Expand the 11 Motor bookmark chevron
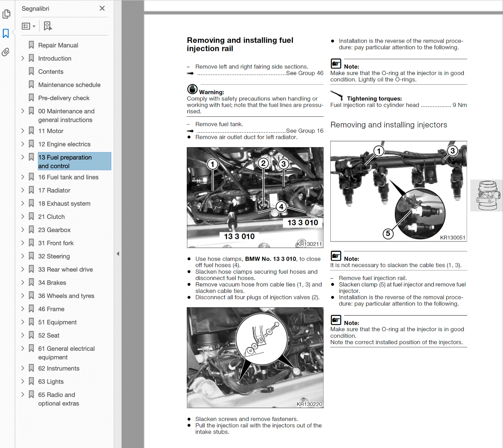Screen dimensions: 503x448 click(x=23, y=131)
